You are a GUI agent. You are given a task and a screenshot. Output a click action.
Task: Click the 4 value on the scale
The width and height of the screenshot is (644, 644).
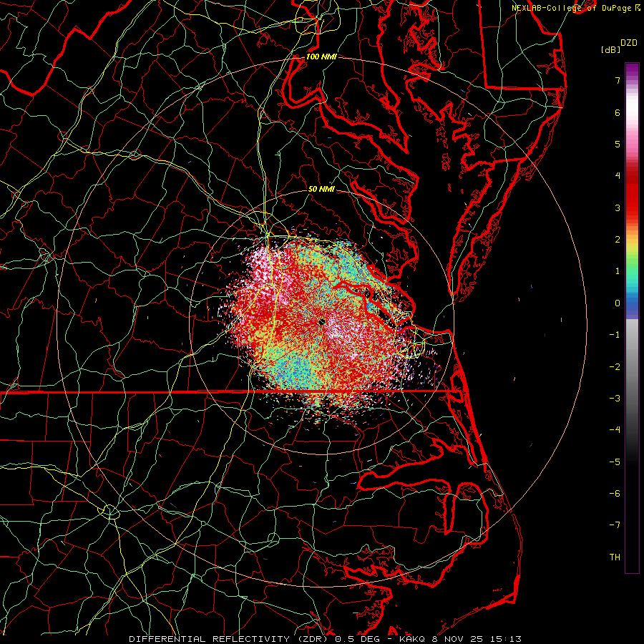tap(618, 176)
